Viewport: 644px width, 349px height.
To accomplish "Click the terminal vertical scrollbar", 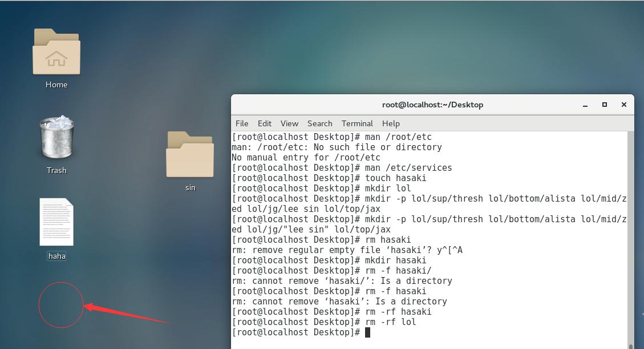I will [631, 240].
